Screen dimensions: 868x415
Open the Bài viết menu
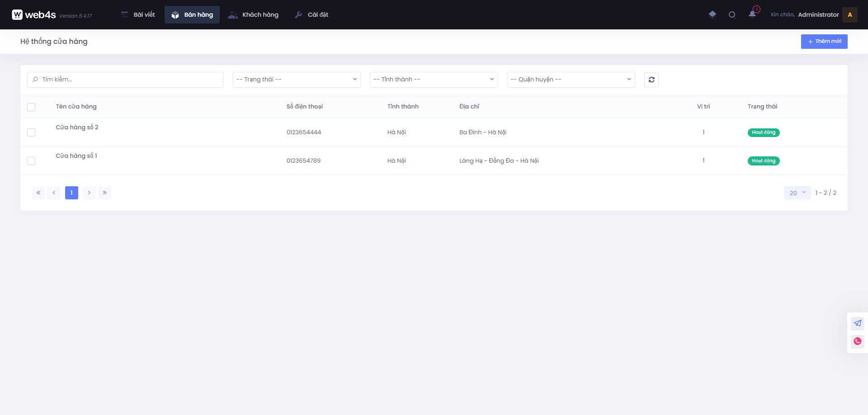(138, 14)
